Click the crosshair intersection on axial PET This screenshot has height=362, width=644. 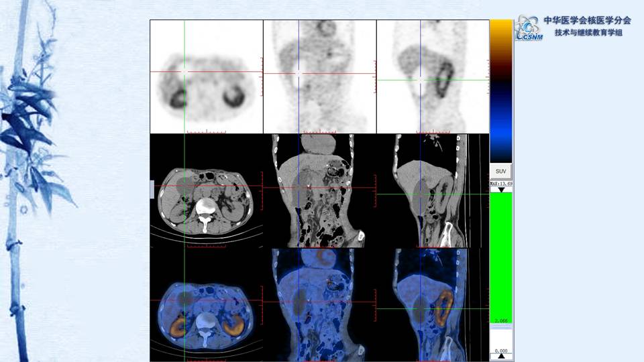tap(184, 72)
